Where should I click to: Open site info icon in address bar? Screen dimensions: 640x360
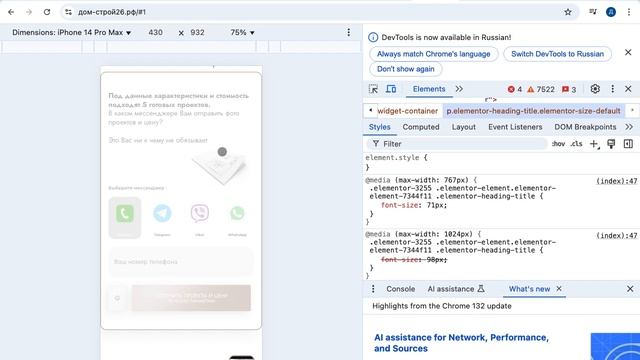coord(69,12)
